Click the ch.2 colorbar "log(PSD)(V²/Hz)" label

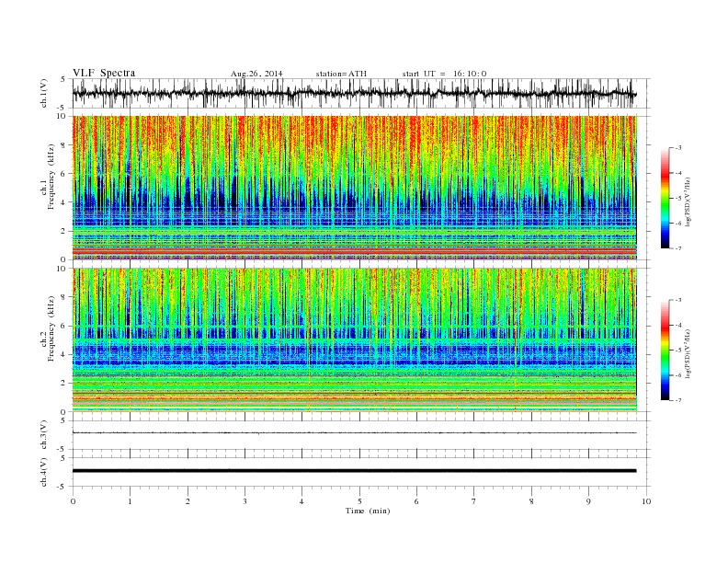pyautogui.click(x=688, y=352)
